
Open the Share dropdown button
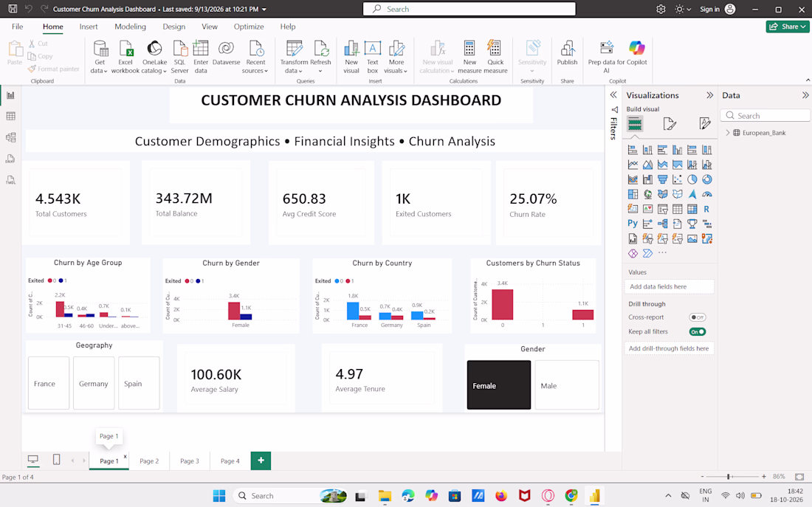coord(787,27)
